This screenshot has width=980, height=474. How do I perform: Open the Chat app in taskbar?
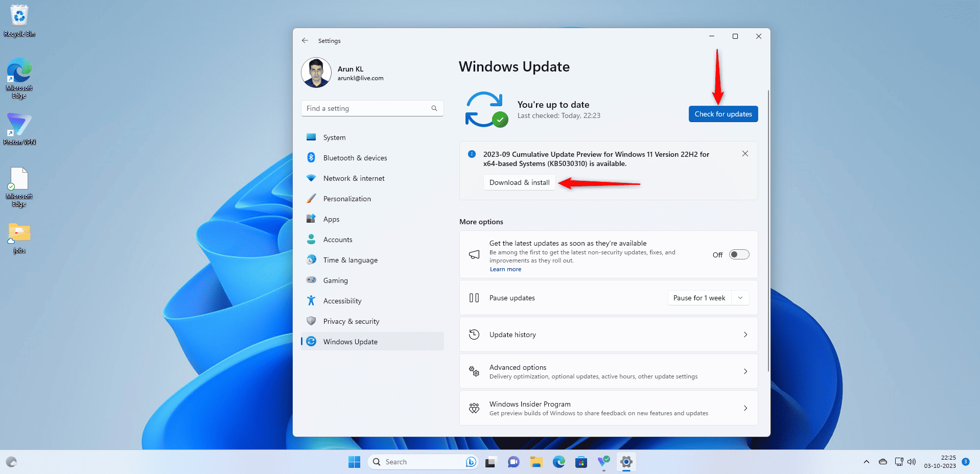(x=513, y=462)
